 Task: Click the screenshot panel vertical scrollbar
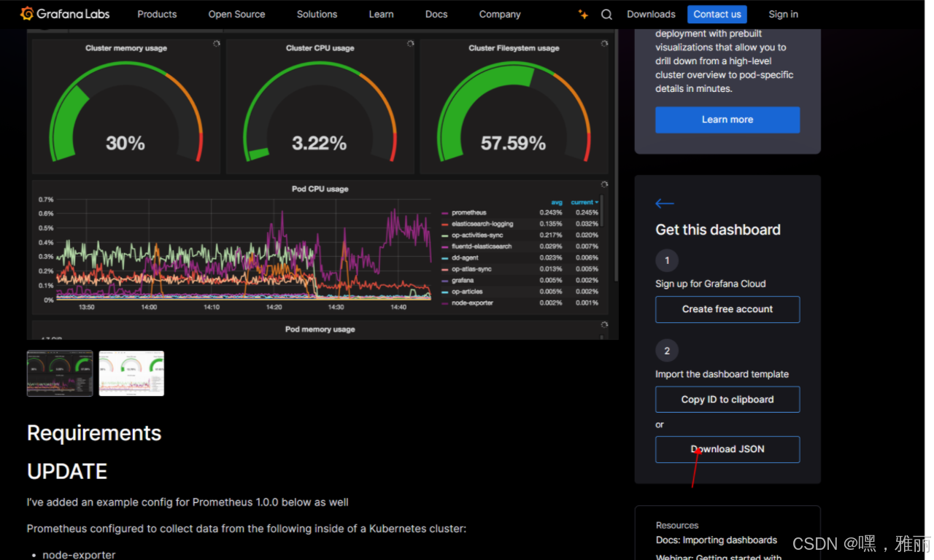pyautogui.click(x=616, y=156)
